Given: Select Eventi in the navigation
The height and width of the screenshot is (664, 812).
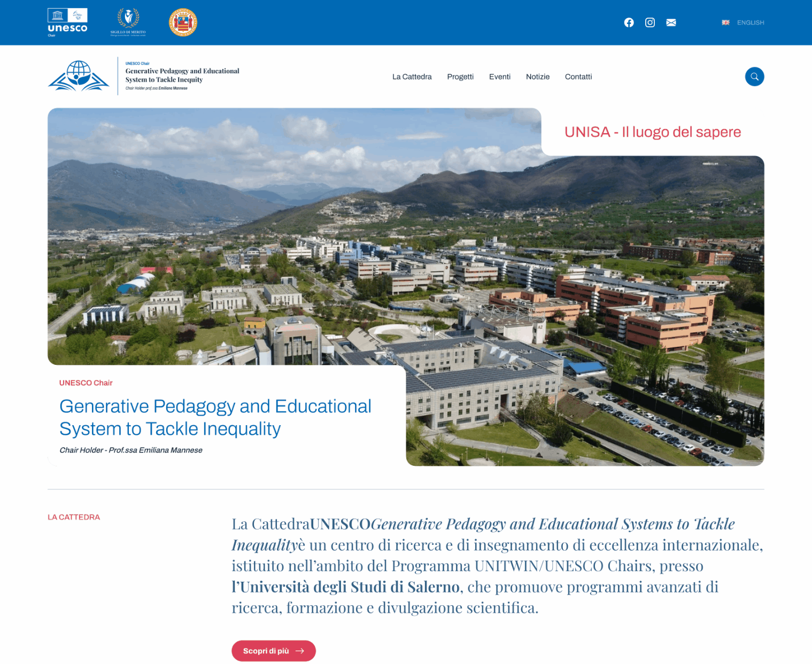Looking at the screenshot, I should pos(500,76).
